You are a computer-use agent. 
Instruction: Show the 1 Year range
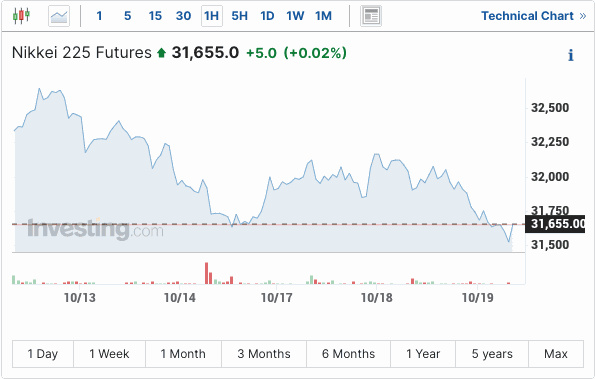[423, 354]
